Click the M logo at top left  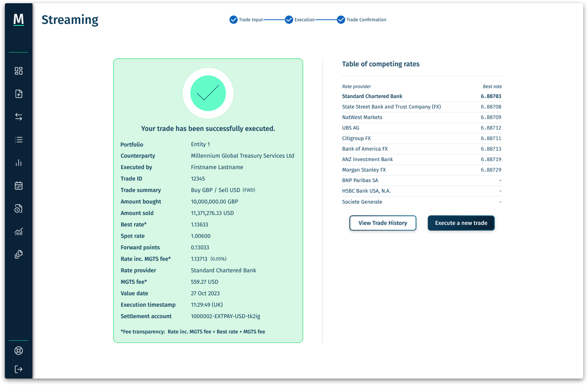tap(18, 19)
